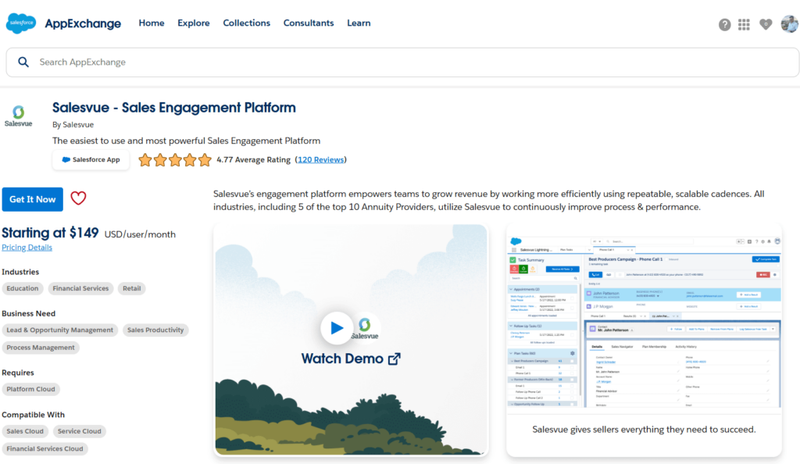The height and width of the screenshot is (464, 800).
Task: Select the Service Cloud tag
Action: click(79, 431)
